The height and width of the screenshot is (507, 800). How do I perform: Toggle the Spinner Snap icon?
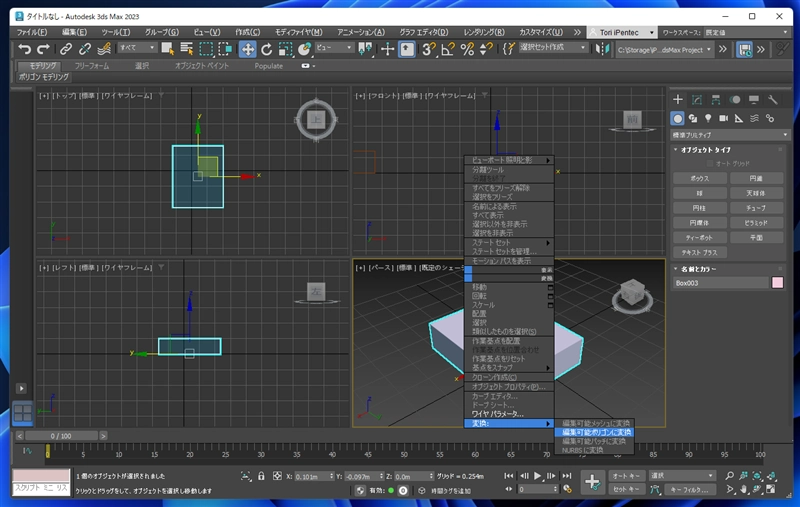pos(486,49)
